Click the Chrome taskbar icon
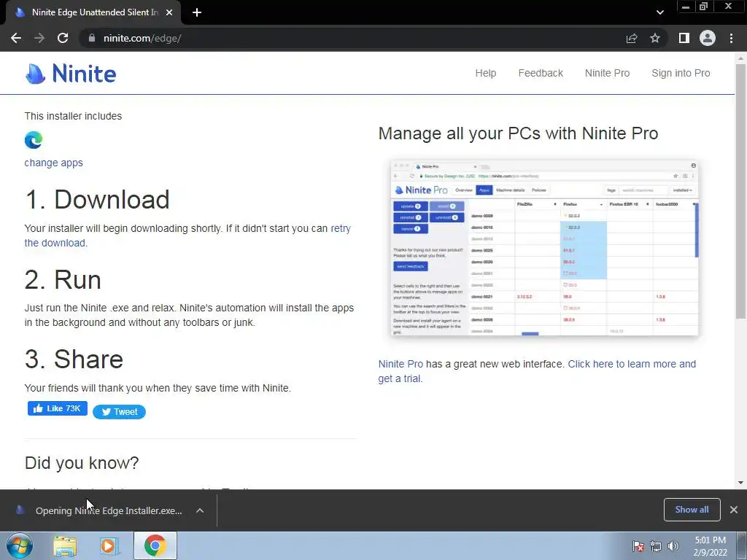Screen dimensions: 747x560 155,545
